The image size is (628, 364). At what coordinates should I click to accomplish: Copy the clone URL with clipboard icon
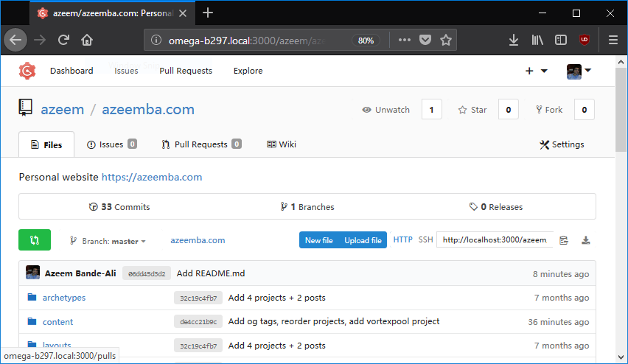coord(564,240)
